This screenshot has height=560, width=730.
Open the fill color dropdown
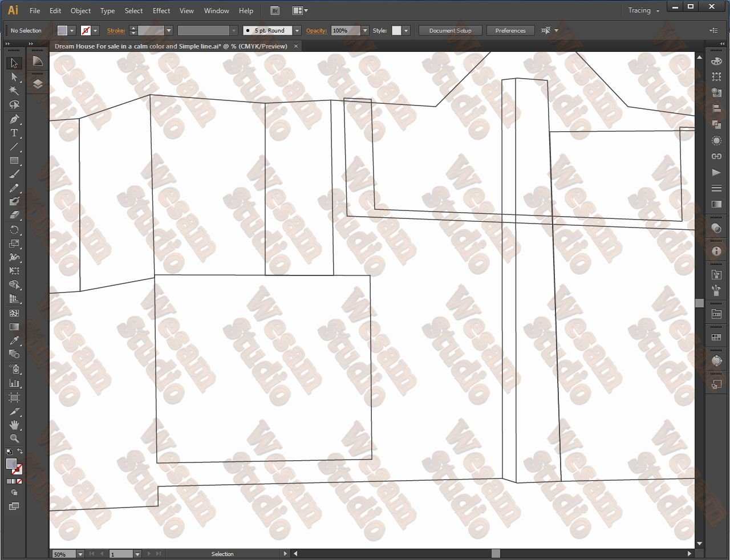pyautogui.click(x=72, y=31)
